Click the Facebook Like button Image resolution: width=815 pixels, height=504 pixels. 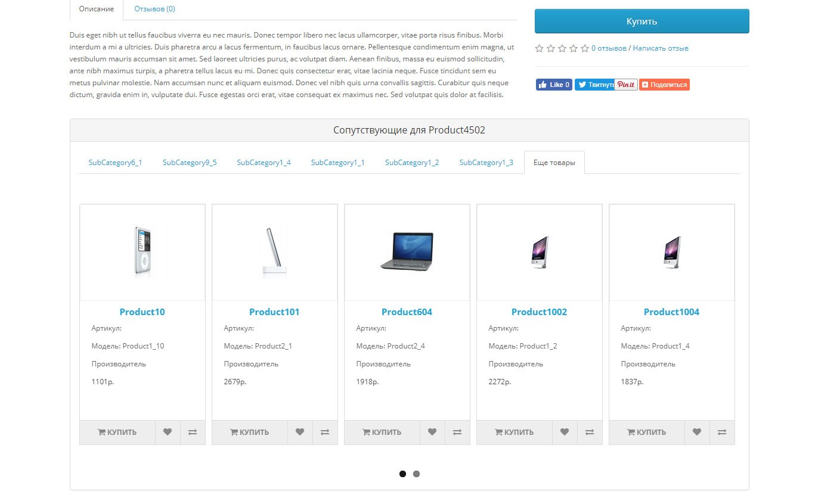point(554,85)
